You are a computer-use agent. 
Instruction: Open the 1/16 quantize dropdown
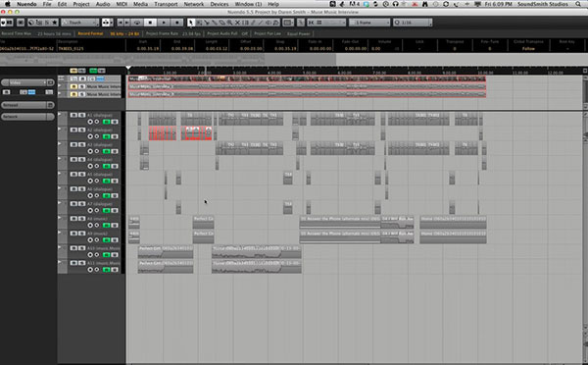(413, 23)
